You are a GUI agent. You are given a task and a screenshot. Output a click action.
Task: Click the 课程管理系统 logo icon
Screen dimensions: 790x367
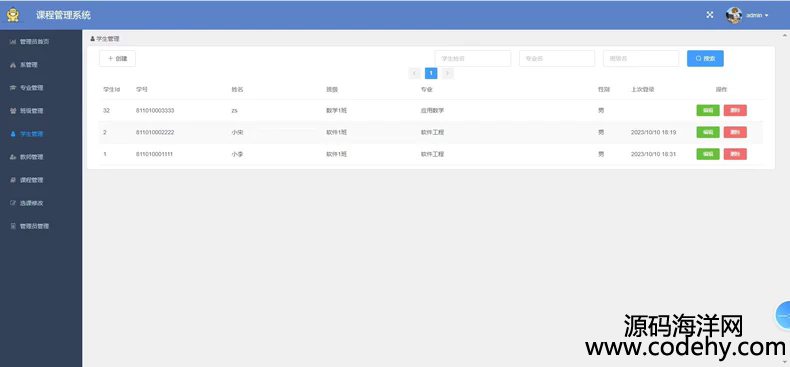(13, 15)
